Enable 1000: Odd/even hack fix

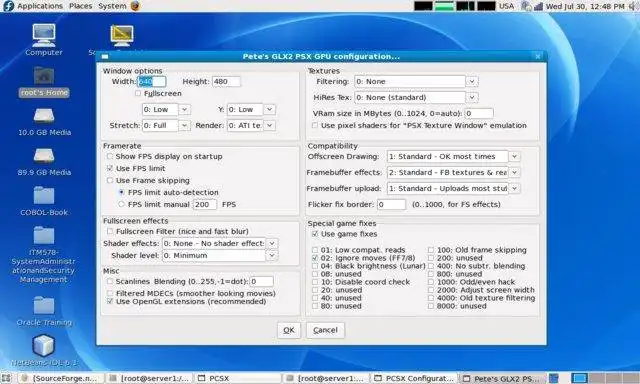click(431, 282)
